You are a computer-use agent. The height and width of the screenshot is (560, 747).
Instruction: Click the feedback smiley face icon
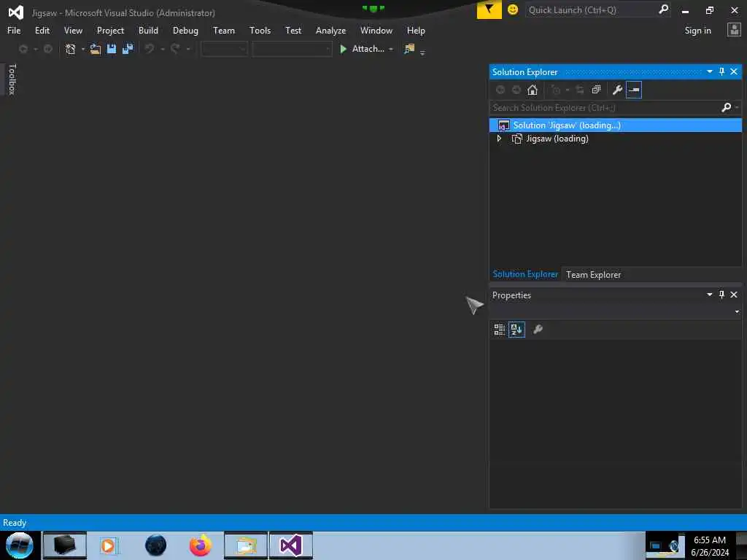click(x=513, y=9)
